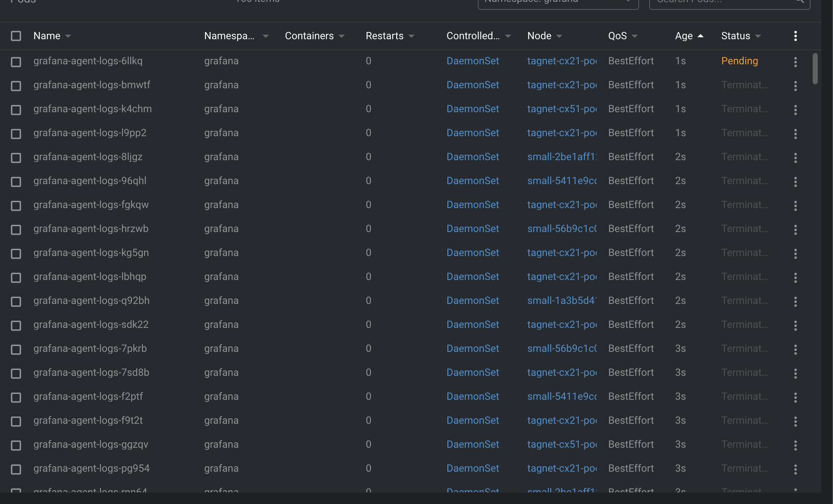Click grafana namespace cell for f2ptf pod
The width and height of the screenshot is (833, 504).
(221, 396)
